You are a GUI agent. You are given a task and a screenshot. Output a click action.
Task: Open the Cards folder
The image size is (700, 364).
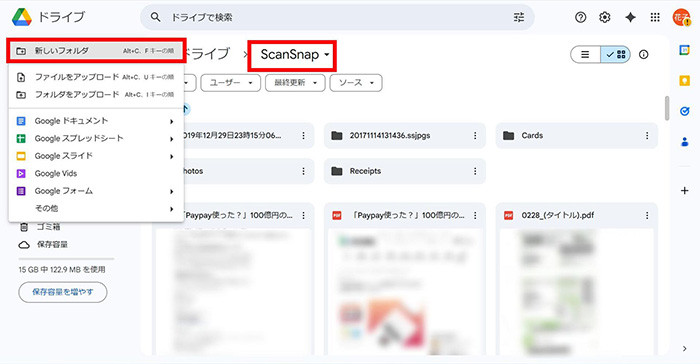click(x=576, y=135)
